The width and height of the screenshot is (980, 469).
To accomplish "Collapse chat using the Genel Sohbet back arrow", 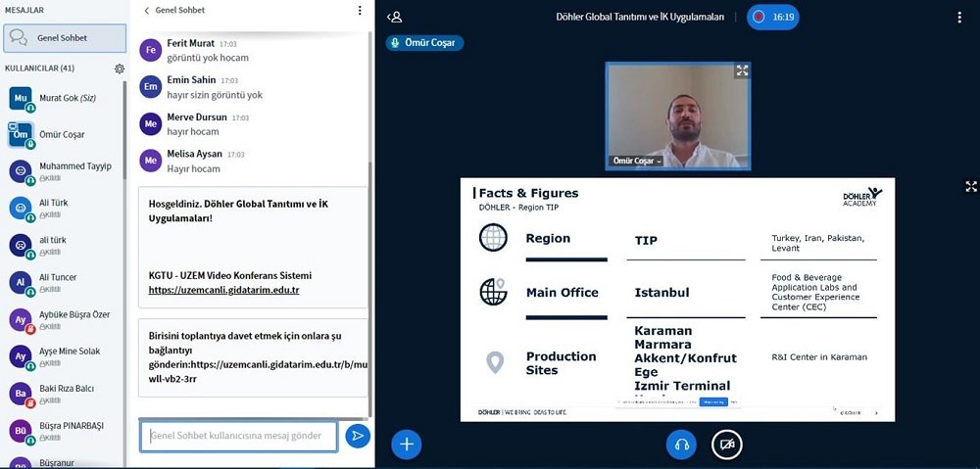I will coord(147,11).
